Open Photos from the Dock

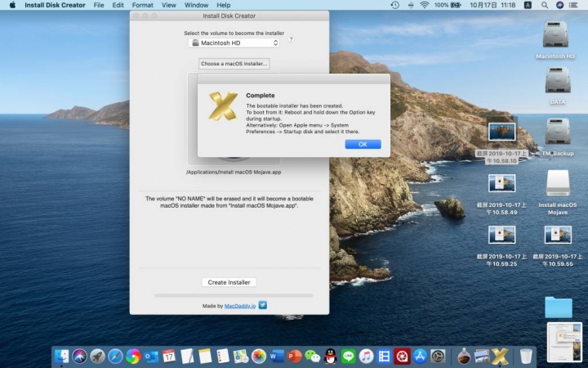point(258,356)
